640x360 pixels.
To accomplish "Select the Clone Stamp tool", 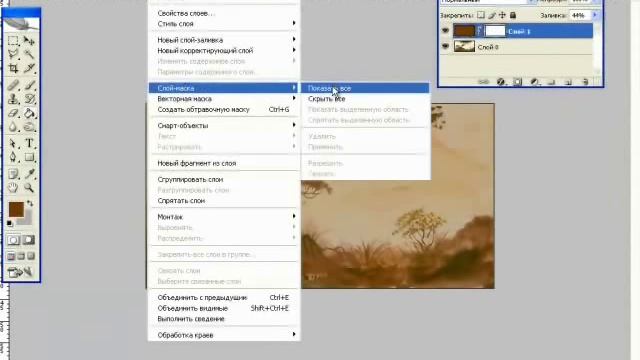I will pyautogui.click(x=13, y=99).
